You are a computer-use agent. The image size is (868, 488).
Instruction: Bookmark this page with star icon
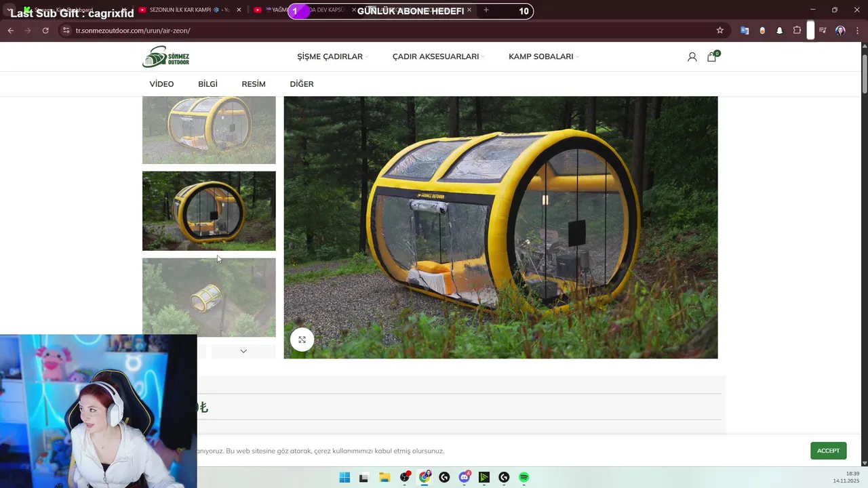point(720,30)
